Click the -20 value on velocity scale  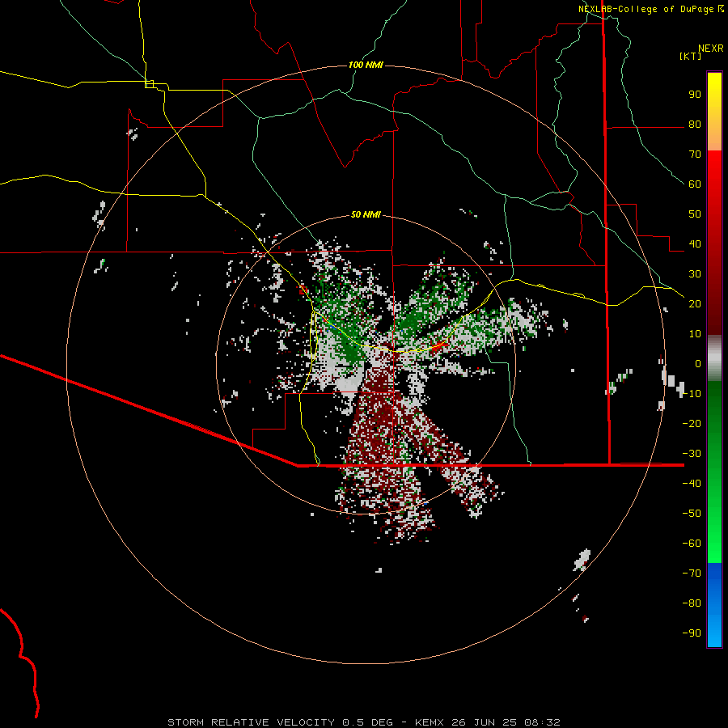[x=692, y=424]
